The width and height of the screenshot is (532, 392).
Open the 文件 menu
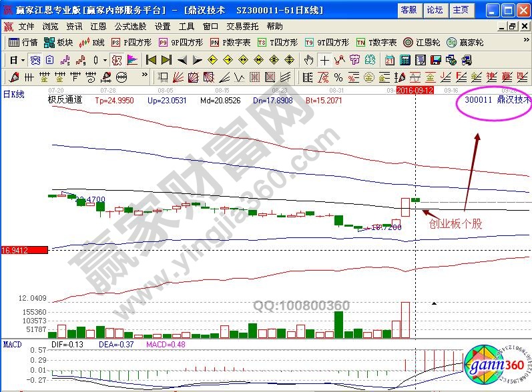tap(26, 27)
